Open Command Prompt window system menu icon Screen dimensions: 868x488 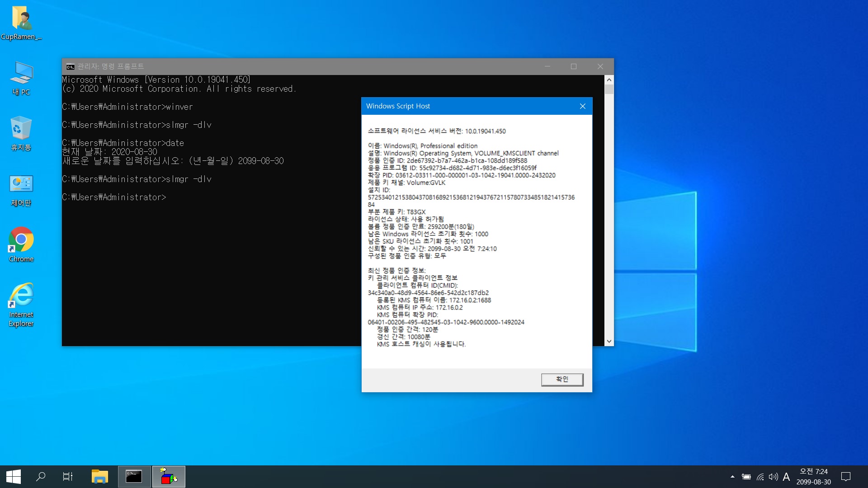pyautogui.click(x=70, y=67)
